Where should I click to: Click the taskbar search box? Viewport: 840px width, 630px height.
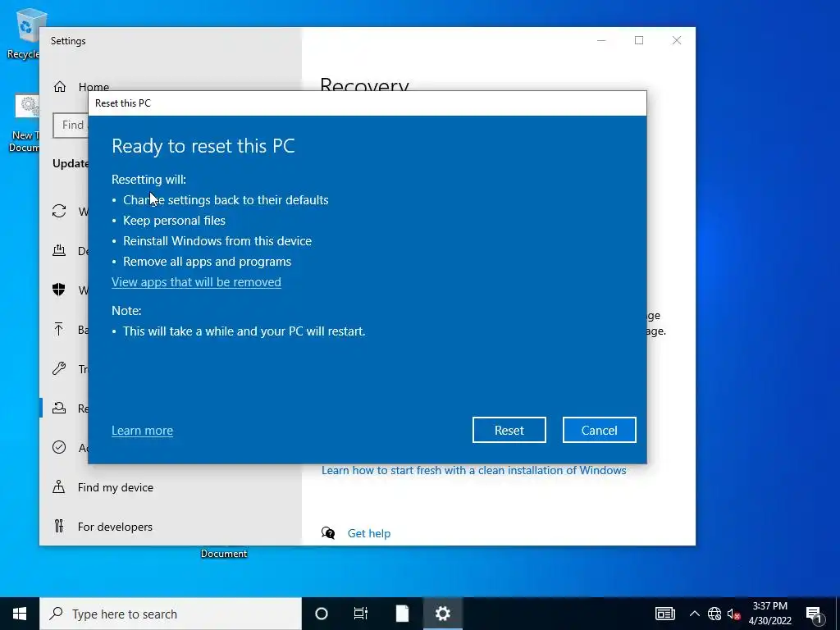point(171,614)
